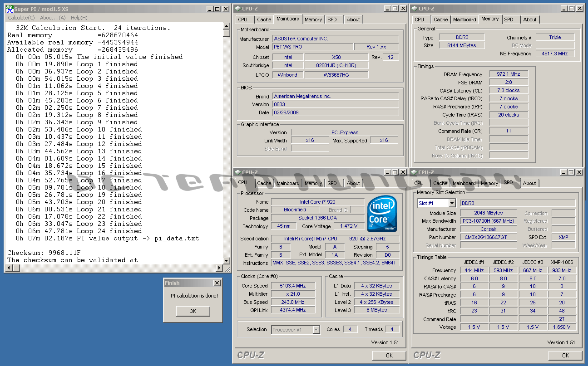Open the Help(H) menu in Super PI

[79, 18]
